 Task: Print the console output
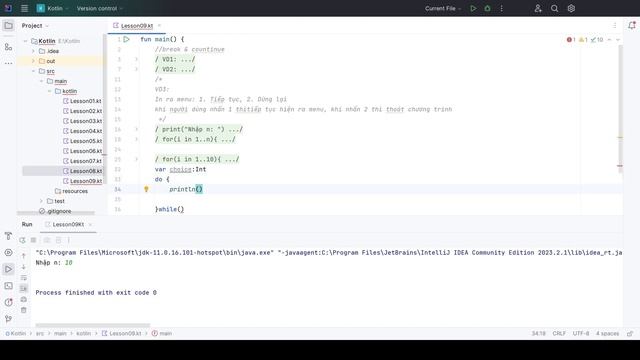click(x=24, y=299)
